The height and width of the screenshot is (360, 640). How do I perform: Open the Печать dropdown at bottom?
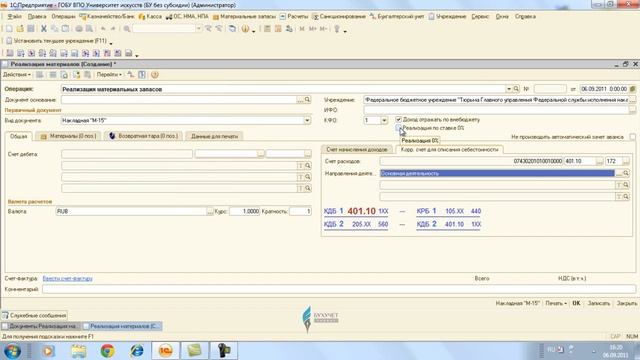click(x=556, y=303)
